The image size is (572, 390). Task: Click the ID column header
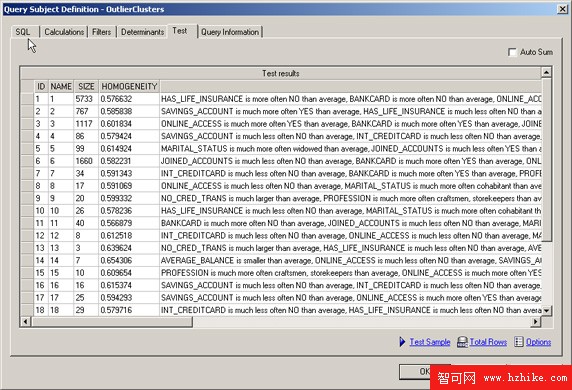(41, 86)
